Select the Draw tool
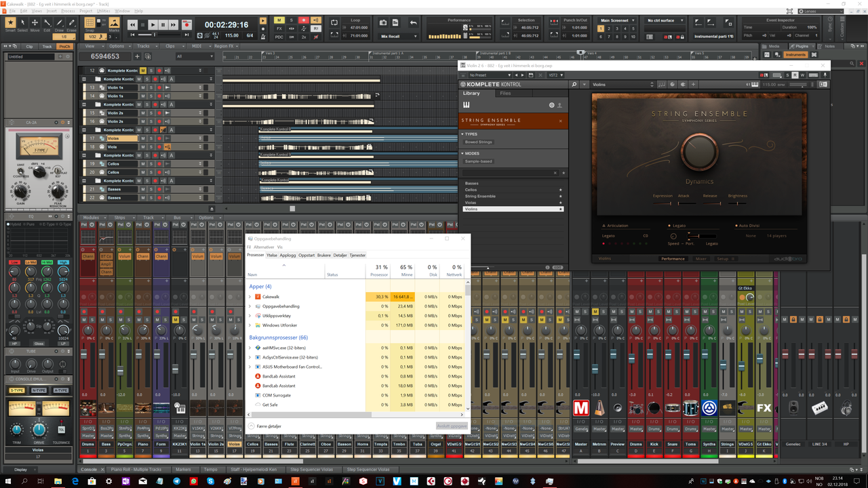 pyautogui.click(x=59, y=24)
